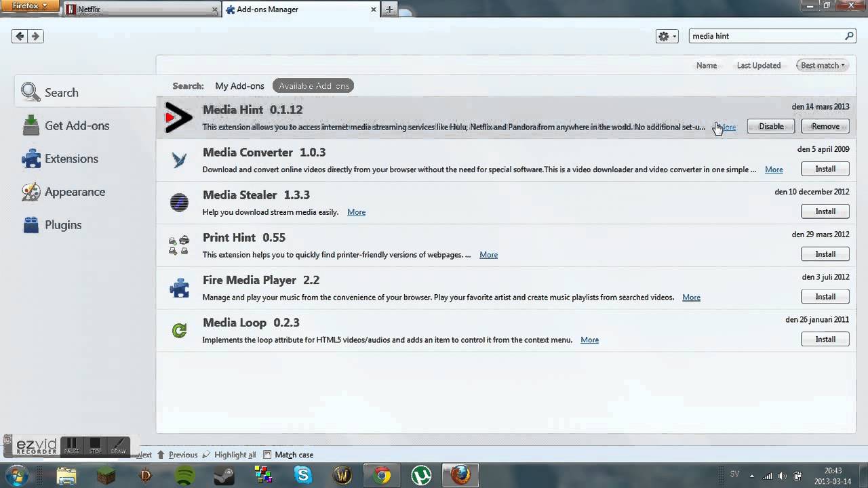This screenshot has height=488, width=868.
Task: Install Media Loop
Action: click(x=825, y=339)
